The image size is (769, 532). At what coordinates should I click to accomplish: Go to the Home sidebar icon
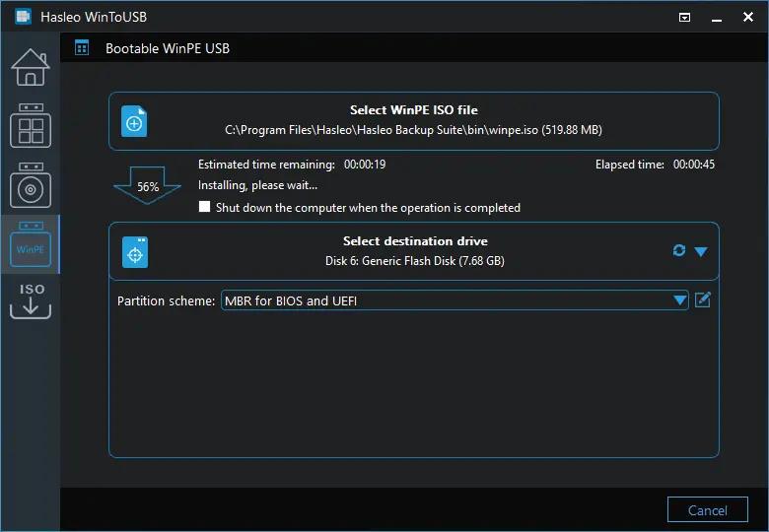[31, 67]
